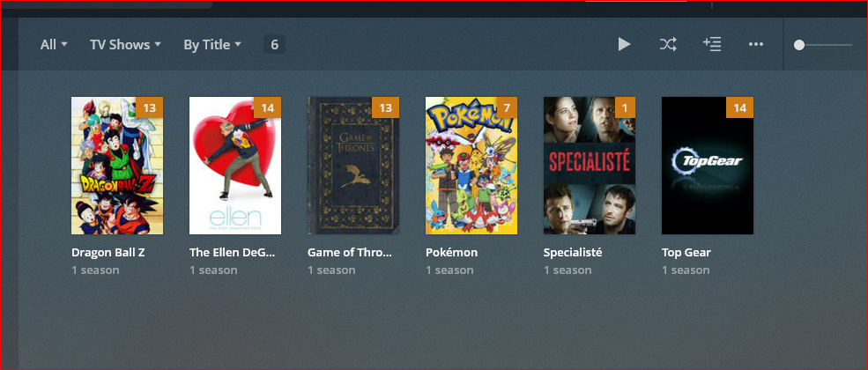
Task: Open the Ellen show poster
Action: 235,166
